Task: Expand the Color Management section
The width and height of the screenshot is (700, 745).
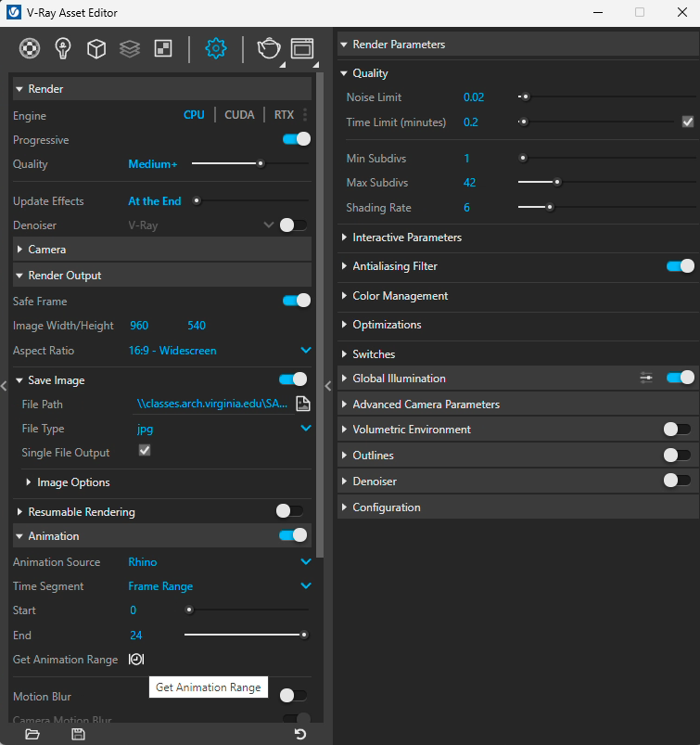Action: pyautogui.click(x=400, y=296)
